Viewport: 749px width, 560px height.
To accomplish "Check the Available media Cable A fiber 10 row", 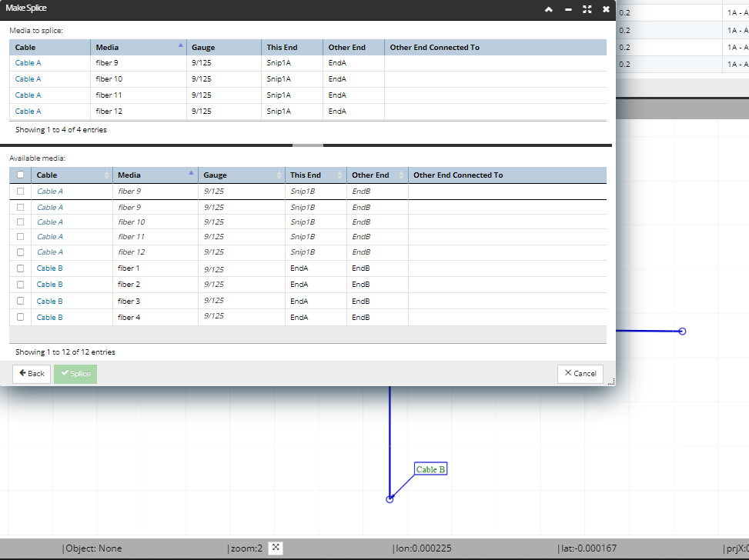I will [x=20, y=222].
